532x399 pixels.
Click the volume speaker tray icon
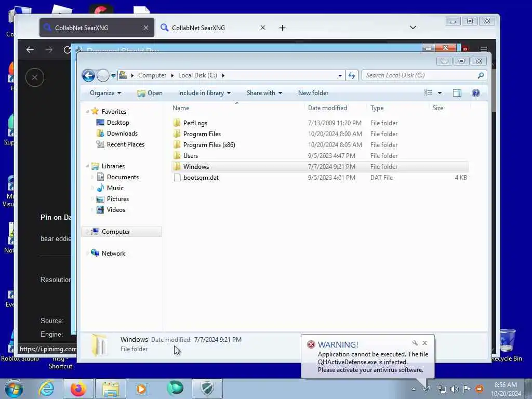(455, 389)
